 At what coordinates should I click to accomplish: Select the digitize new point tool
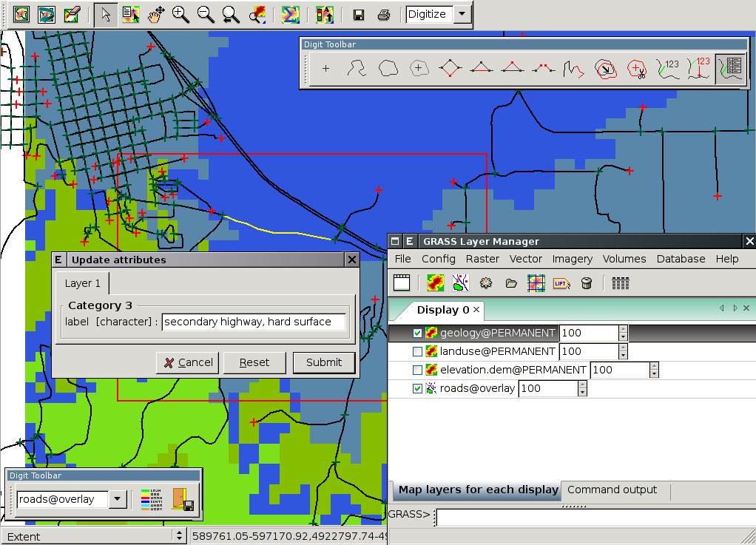pos(325,69)
